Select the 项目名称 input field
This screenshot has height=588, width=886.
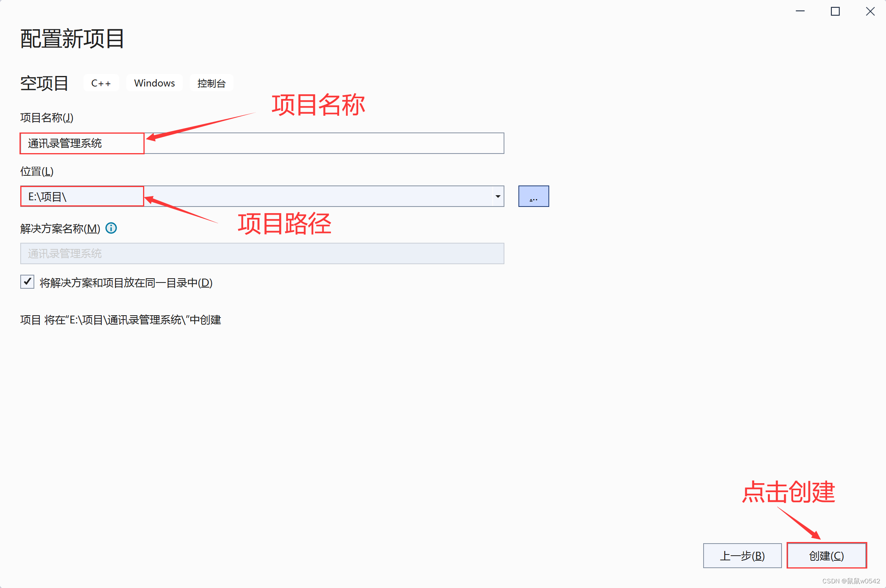click(262, 142)
